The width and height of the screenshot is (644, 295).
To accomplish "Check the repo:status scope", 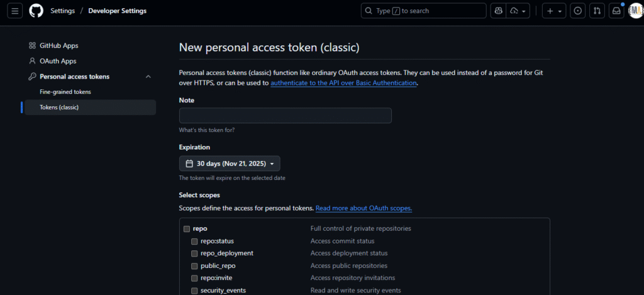I will pyautogui.click(x=195, y=241).
